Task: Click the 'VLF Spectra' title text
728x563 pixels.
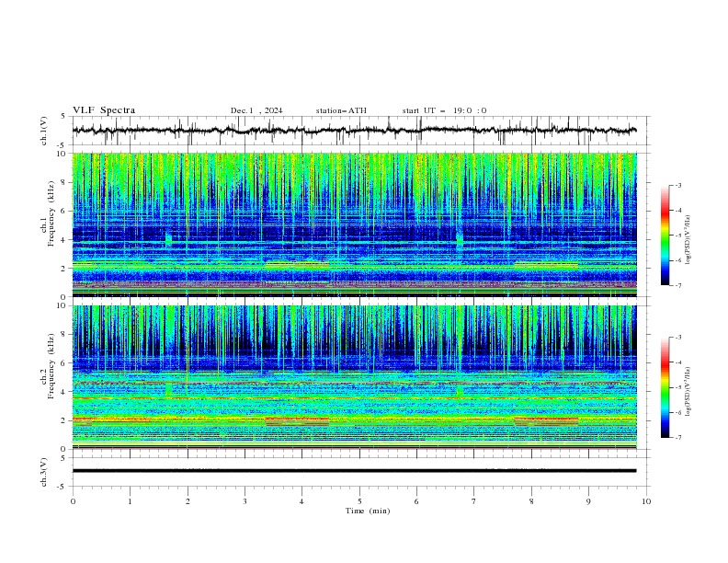Action: click(x=104, y=110)
